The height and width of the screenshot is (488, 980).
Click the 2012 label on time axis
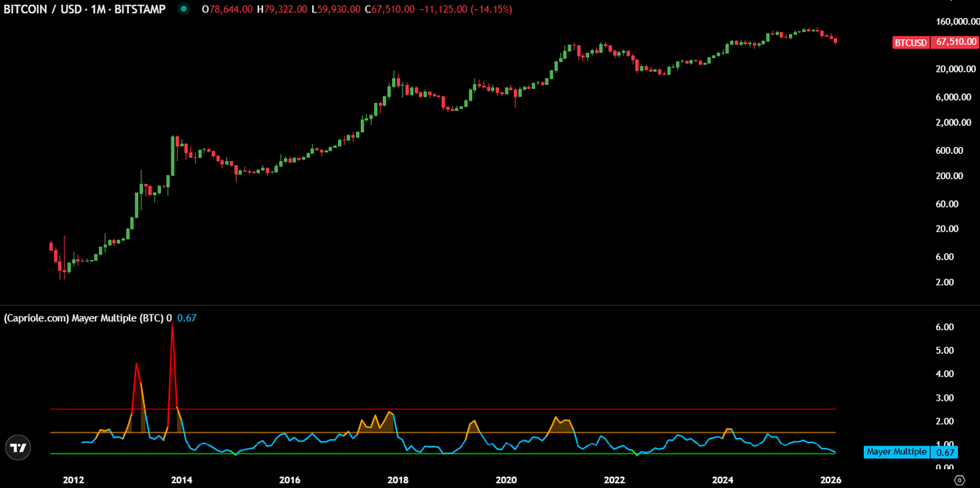click(73, 480)
